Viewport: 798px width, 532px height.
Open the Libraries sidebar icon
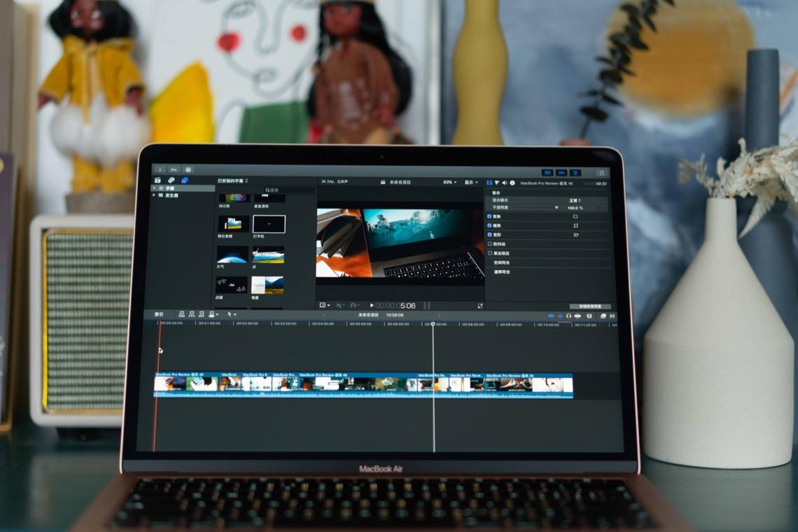pos(157,180)
